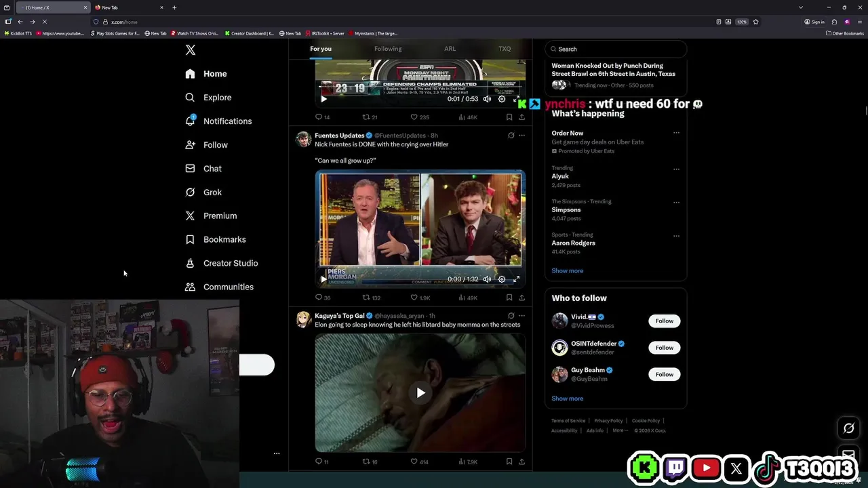This screenshot has height=488, width=868.
Task: Open the Other Bookmarks folder
Action: 844,33
